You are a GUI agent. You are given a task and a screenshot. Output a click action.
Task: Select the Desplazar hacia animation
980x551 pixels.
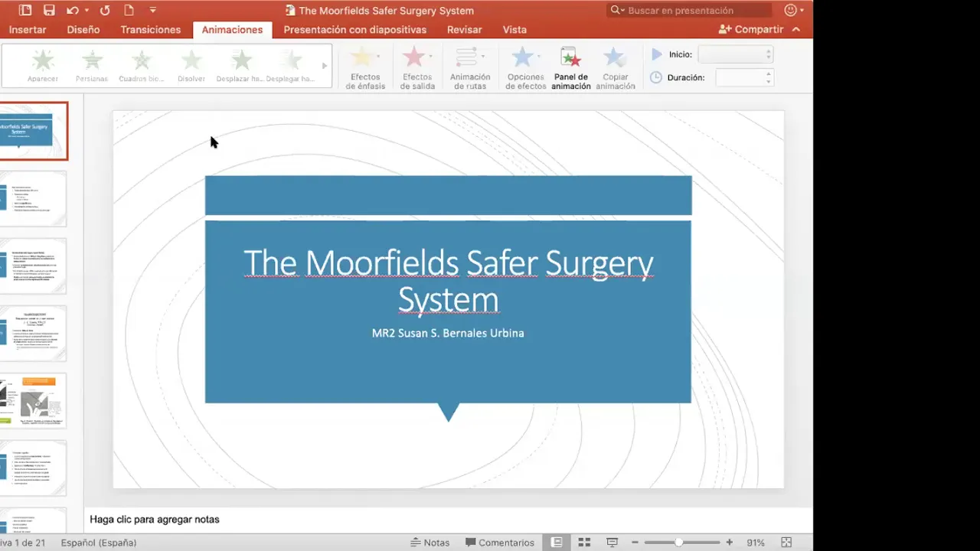coord(240,66)
